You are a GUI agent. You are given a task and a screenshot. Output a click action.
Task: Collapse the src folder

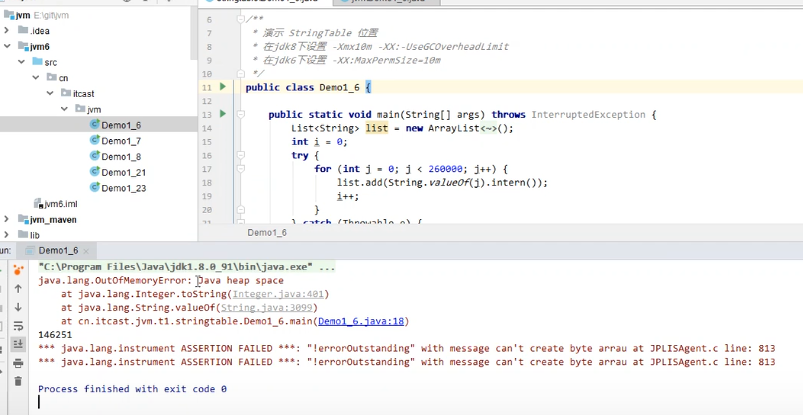(22, 62)
